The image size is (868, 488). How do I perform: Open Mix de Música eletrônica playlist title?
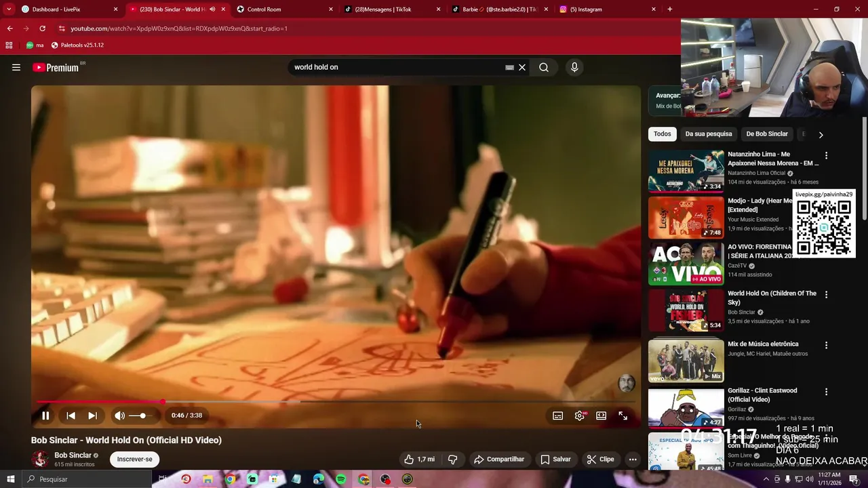[x=763, y=344]
